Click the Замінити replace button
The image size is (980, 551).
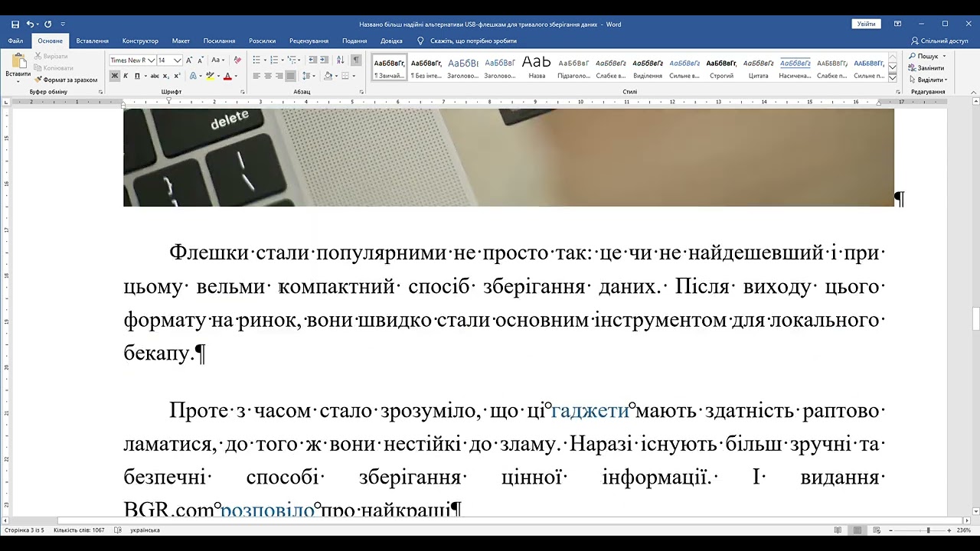[x=927, y=67]
